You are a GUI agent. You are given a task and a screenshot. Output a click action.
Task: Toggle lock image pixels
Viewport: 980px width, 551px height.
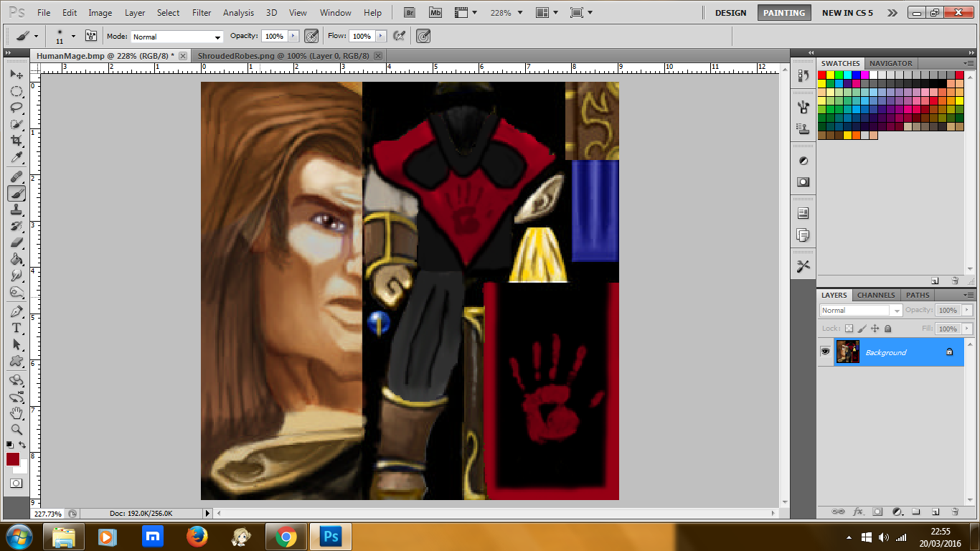(862, 329)
